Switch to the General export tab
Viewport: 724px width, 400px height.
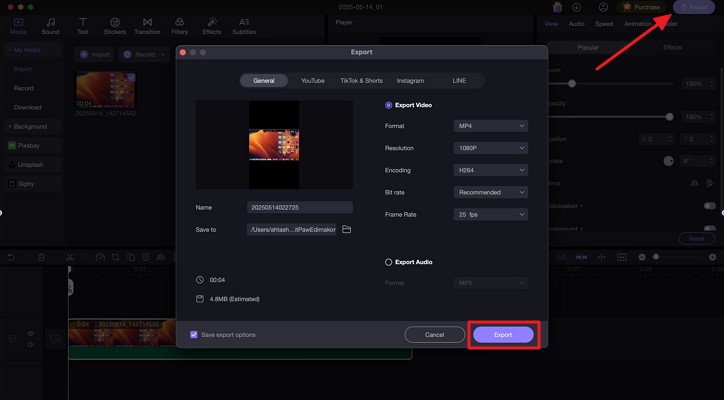(x=264, y=80)
